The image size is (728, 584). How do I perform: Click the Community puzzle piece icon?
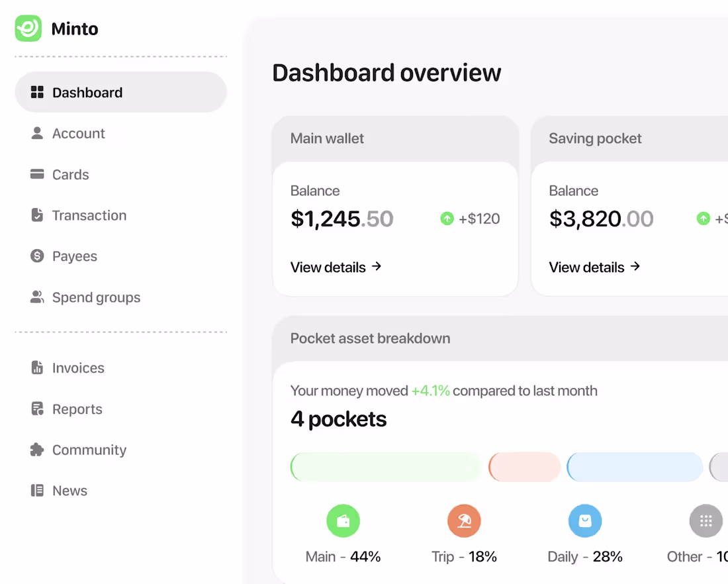[x=37, y=450]
